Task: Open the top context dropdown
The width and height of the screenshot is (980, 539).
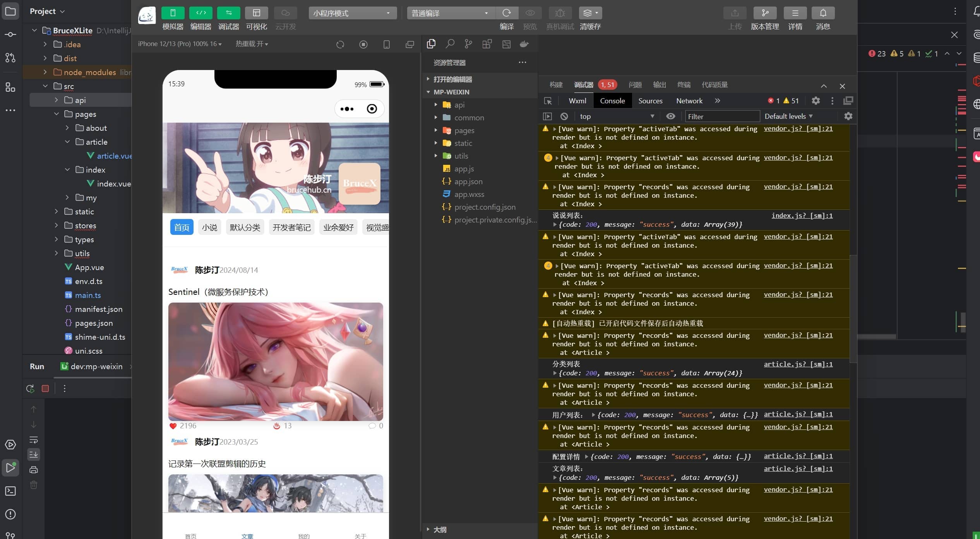Action: click(617, 116)
